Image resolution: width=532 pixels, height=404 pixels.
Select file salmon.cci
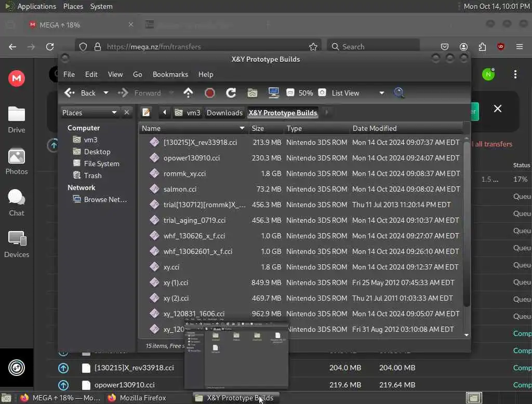point(180,190)
